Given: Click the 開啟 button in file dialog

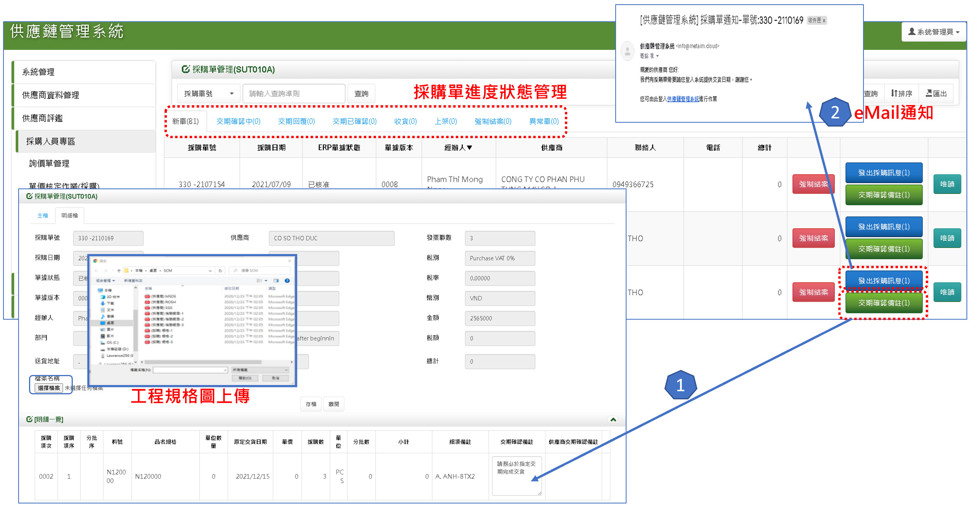Looking at the screenshot, I should pos(245,378).
